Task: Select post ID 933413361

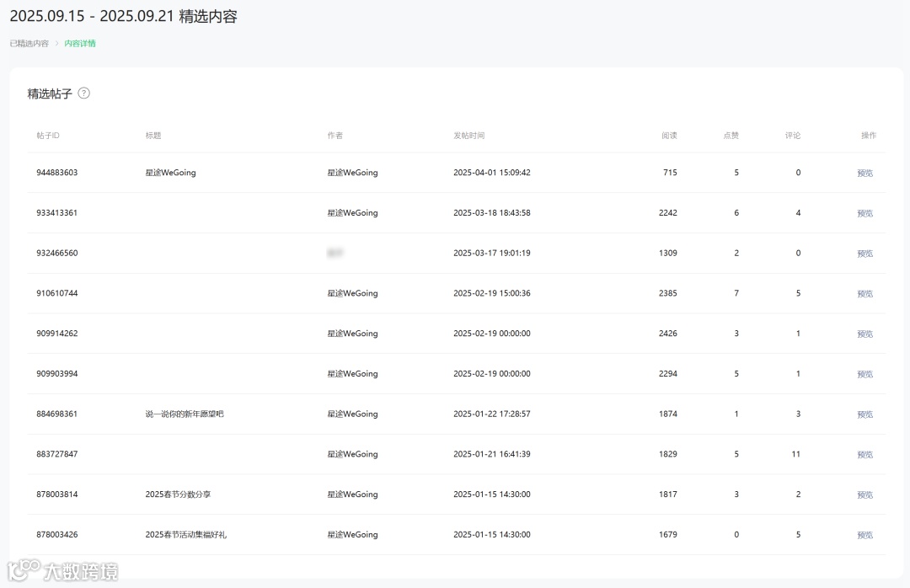Action: coord(57,212)
